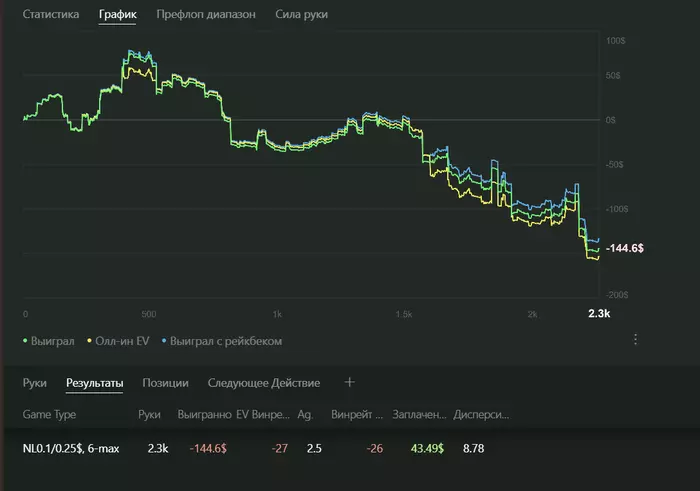
Task: Select the График tab
Action: click(117, 15)
